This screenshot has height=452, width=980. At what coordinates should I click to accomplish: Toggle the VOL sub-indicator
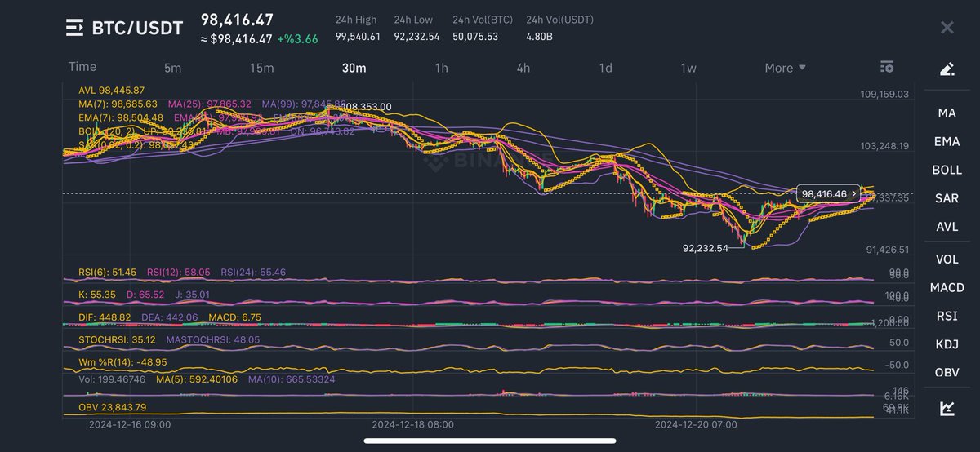(x=947, y=259)
